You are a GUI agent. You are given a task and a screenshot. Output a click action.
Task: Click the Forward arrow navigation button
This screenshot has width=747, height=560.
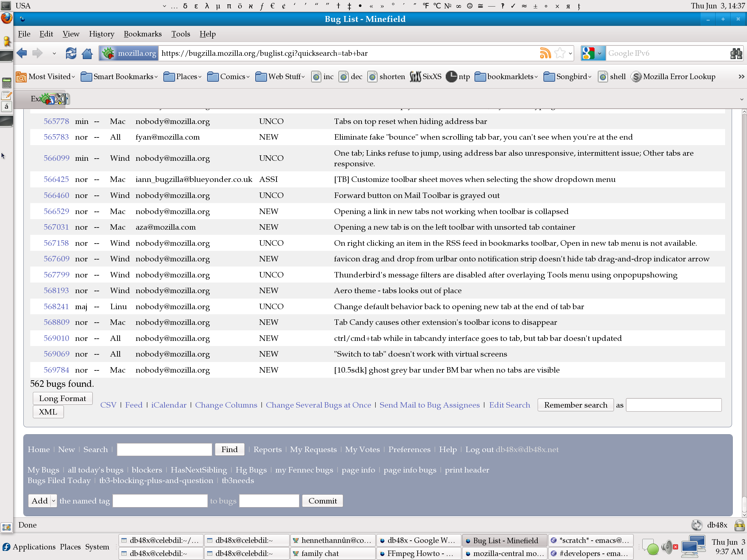pos(37,53)
